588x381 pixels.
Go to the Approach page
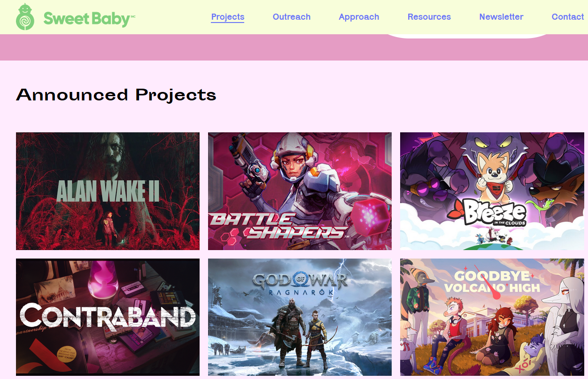pos(359,17)
